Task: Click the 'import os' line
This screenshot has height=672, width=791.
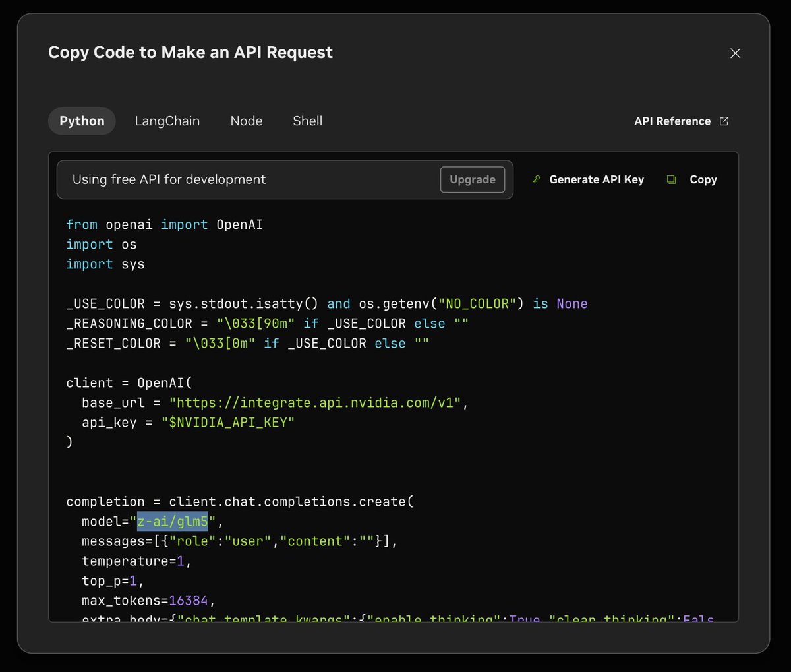Action: 102,245
